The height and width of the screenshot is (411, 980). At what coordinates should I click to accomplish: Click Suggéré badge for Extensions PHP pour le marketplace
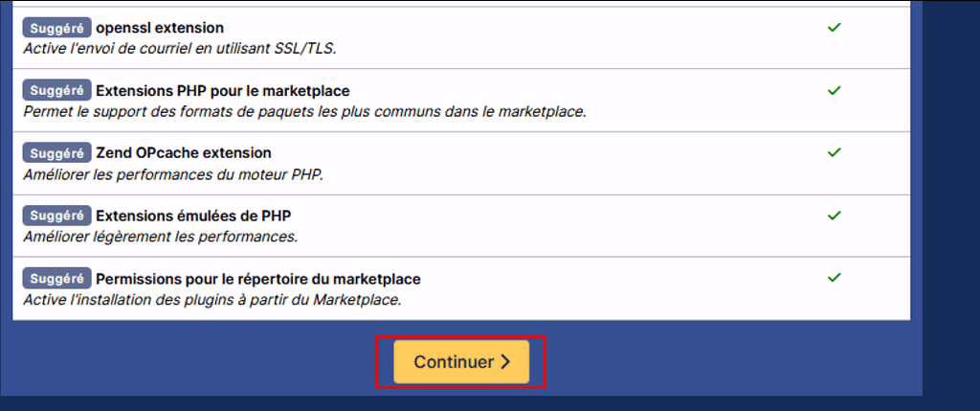pyautogui.click(x=56, y=91)
